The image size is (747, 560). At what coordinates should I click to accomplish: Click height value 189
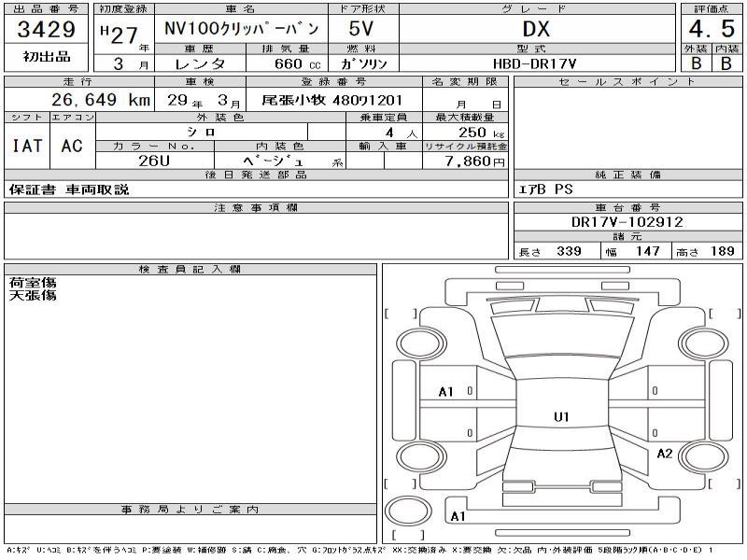pos(722,251)
